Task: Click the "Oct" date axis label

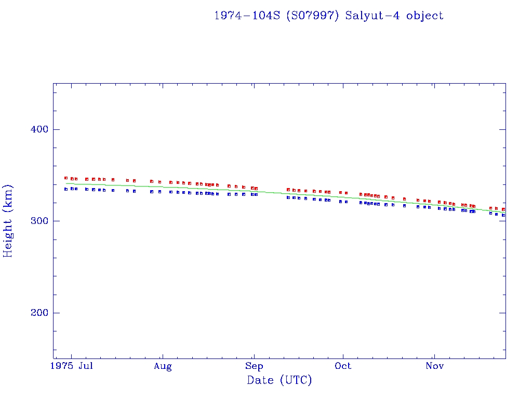Action: pos(343,366)
